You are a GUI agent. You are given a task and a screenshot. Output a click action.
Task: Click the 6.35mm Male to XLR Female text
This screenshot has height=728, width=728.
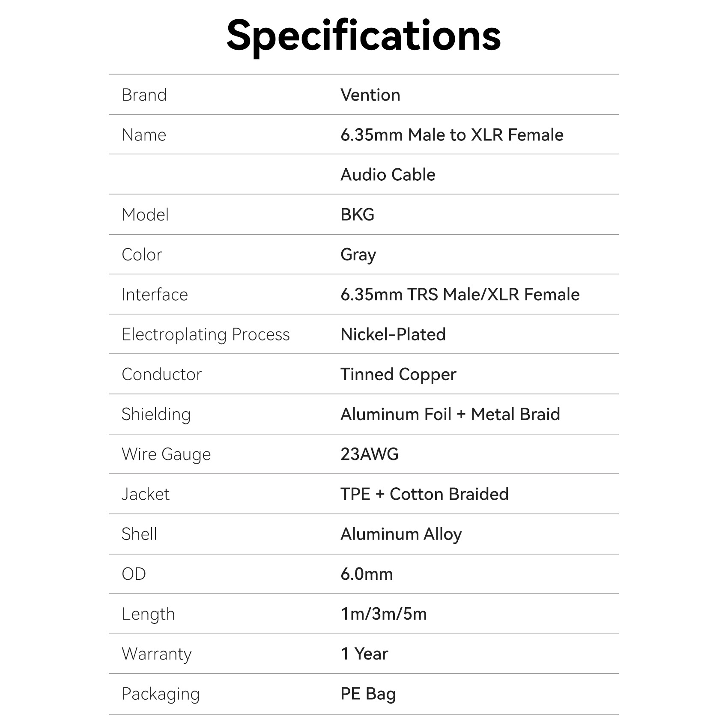(452, 135)
